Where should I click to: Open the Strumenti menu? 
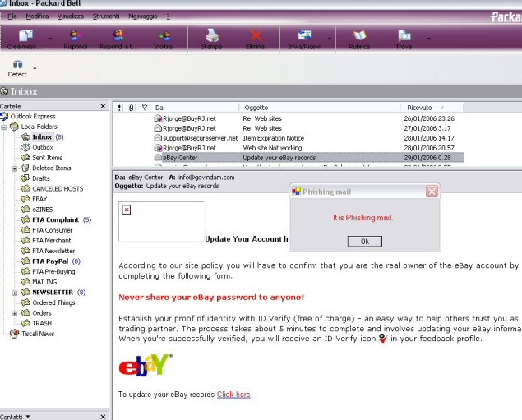pos(106,16)
